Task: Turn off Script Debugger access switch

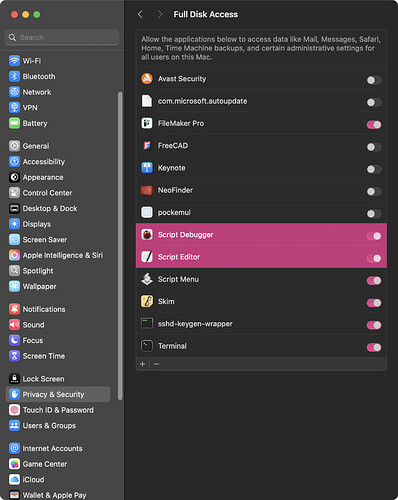Action: coord(374,236)
